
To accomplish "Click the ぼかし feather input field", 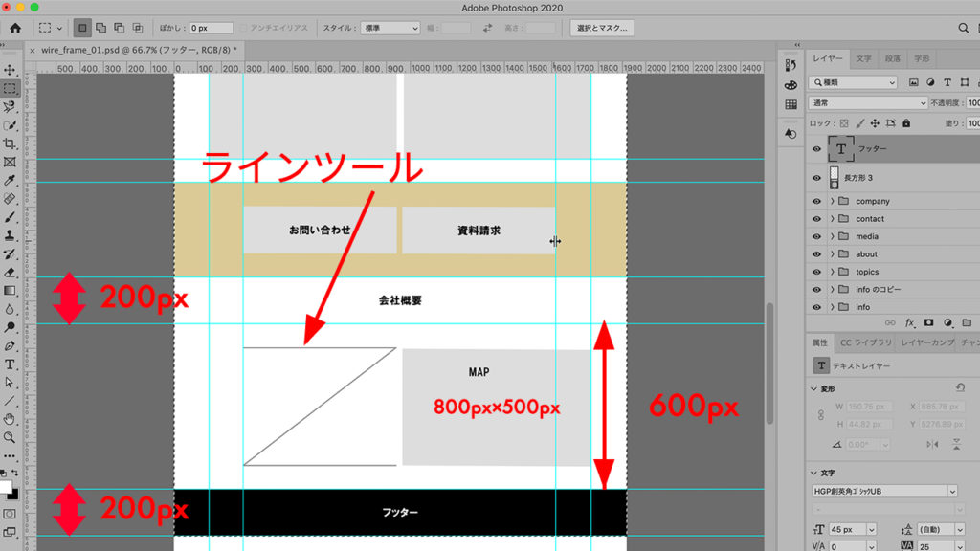I will pos(211,28).
